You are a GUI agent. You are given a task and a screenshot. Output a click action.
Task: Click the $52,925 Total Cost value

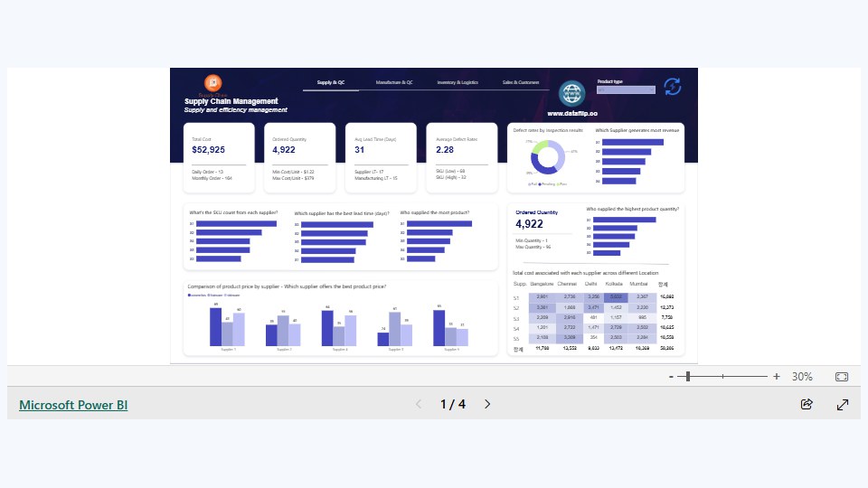point(208,150)
